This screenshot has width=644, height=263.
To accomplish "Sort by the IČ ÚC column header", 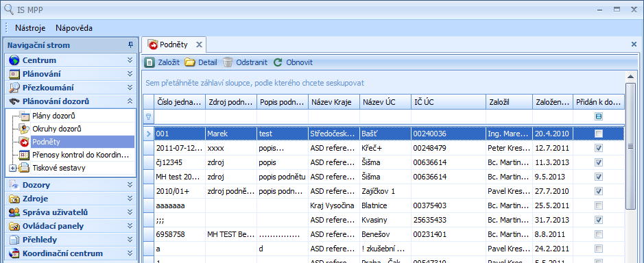I will 448,102.
